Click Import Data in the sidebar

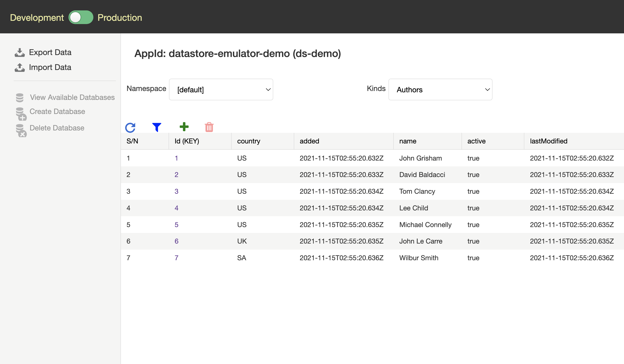(x=49, y=67)
